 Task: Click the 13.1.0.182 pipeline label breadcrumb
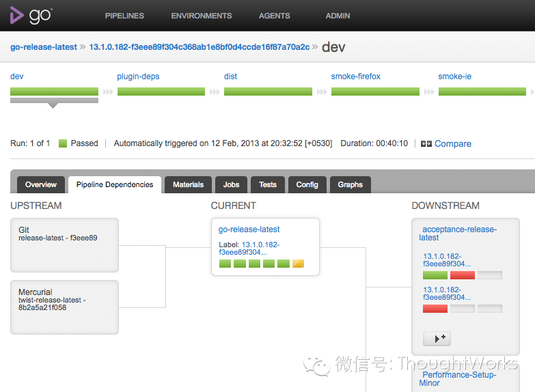pyautogui.click(x=200, y=47)
